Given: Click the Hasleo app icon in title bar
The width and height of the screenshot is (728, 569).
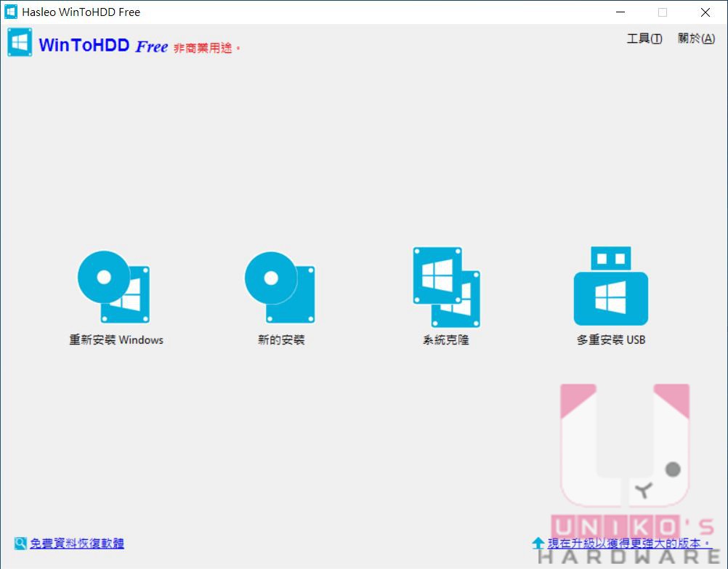Looking at the screenshot, I should (x=11, y=12).
